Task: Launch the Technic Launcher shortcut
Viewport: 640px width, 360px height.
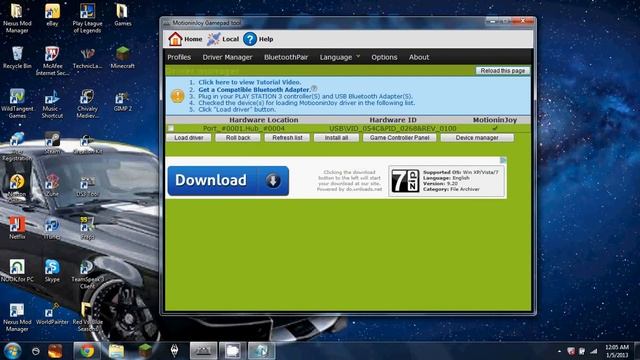Action: pyautogui.click(x=87, y=57)
